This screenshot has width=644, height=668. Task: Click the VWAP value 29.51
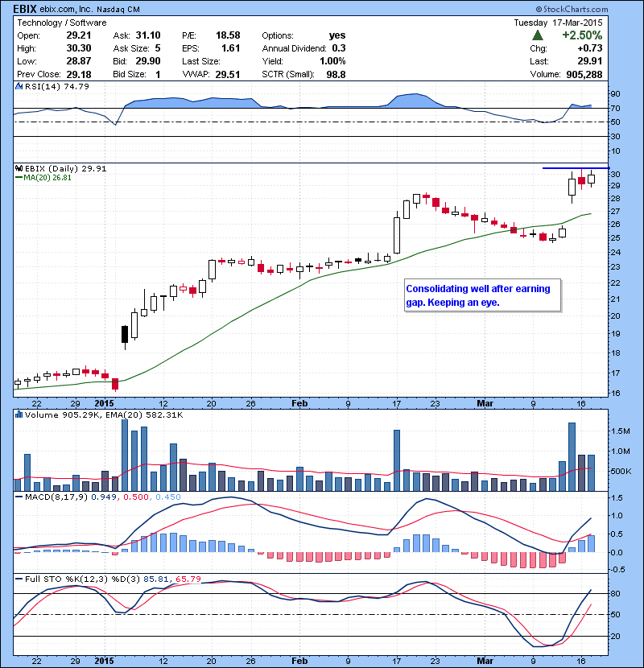(228, 74)
